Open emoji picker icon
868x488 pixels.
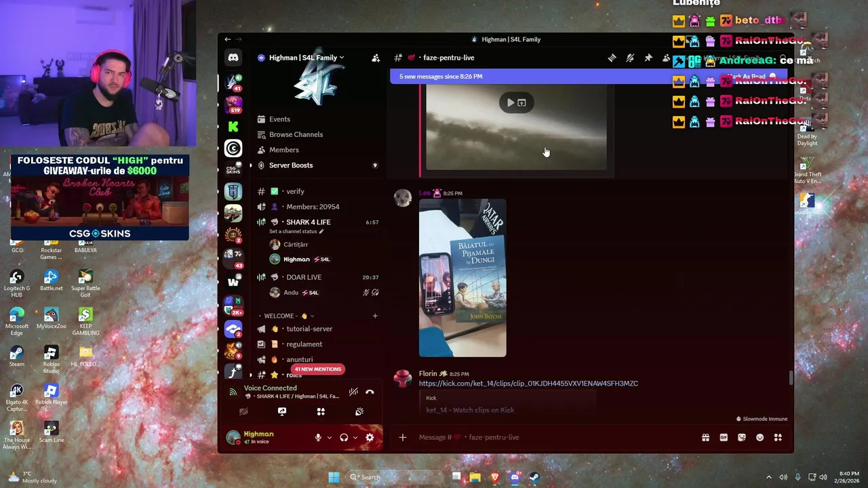pyautogui.click(x=759, y=437)
